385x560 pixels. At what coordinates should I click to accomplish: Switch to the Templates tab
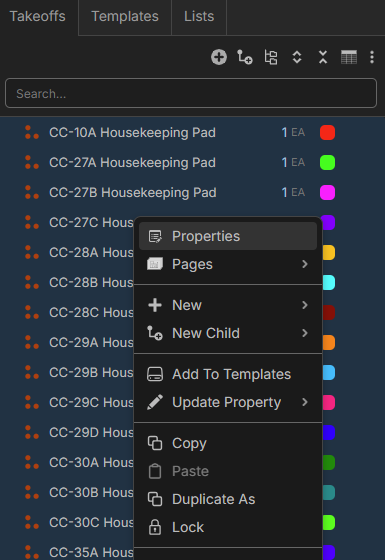coord(125,16)
